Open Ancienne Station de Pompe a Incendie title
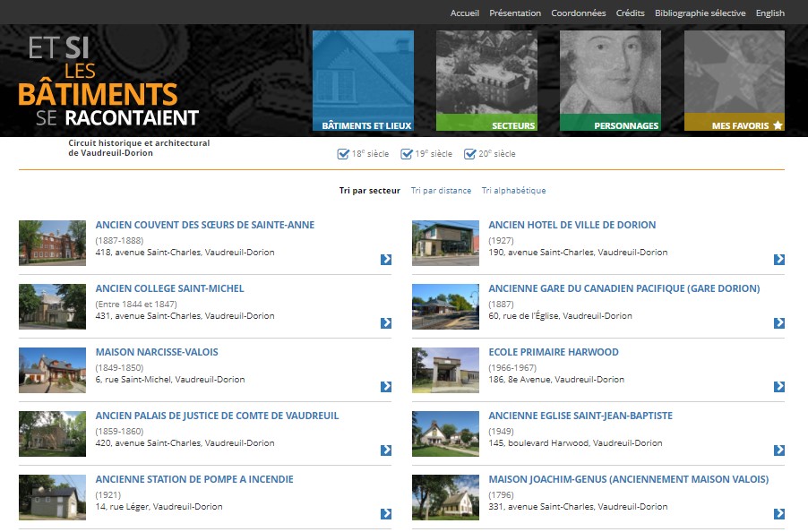808x532 pixels. click(194, 479)
